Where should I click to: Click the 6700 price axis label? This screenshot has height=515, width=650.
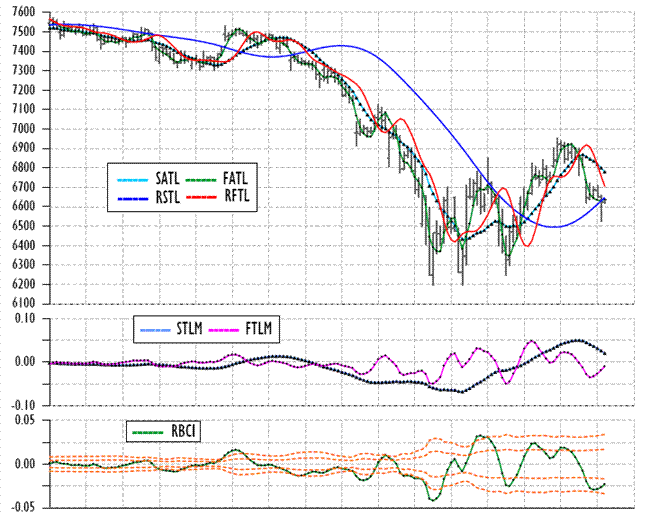tap(24, 187)
